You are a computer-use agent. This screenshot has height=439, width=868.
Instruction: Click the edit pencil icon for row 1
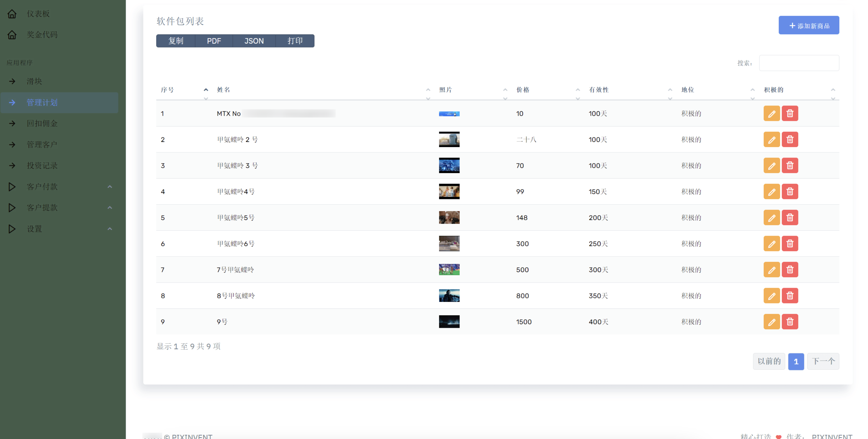coord(771,114)
